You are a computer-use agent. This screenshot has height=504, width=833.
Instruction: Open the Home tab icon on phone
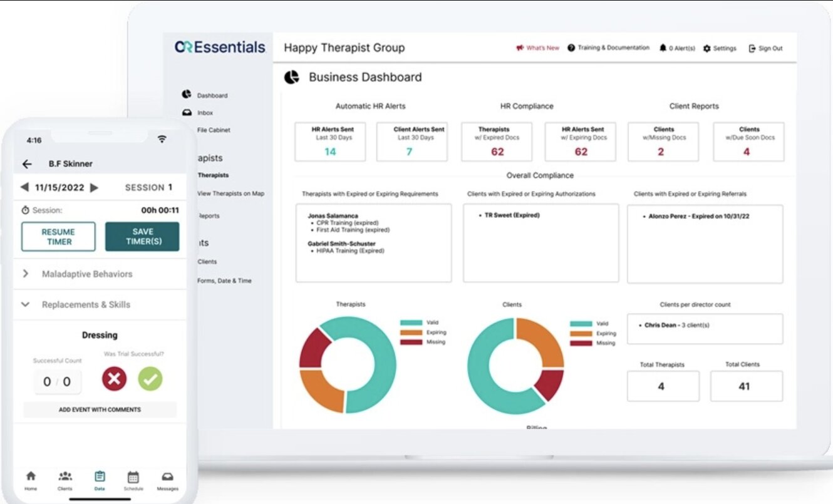click(x=31, y=477)
